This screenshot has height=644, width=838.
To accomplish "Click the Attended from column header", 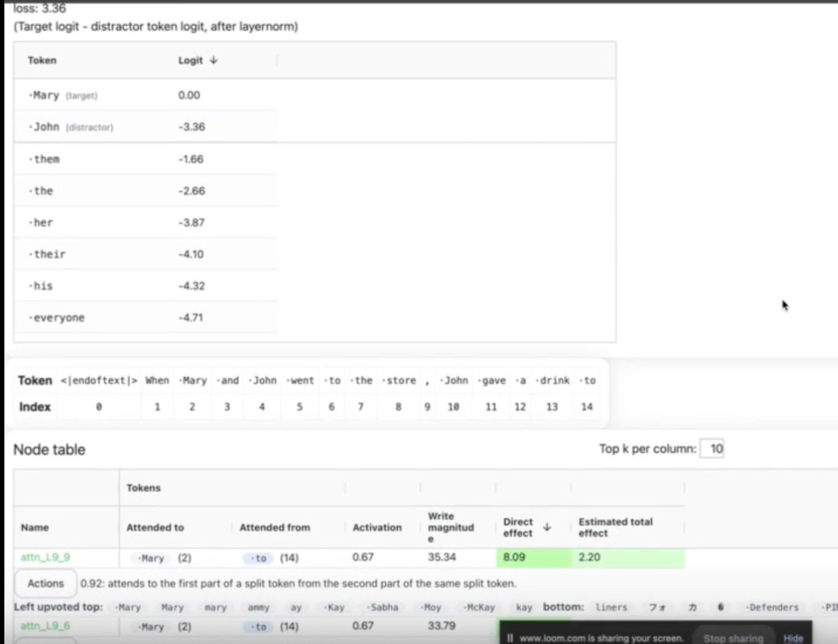I will pyautogui.click(x=274, y=527).
